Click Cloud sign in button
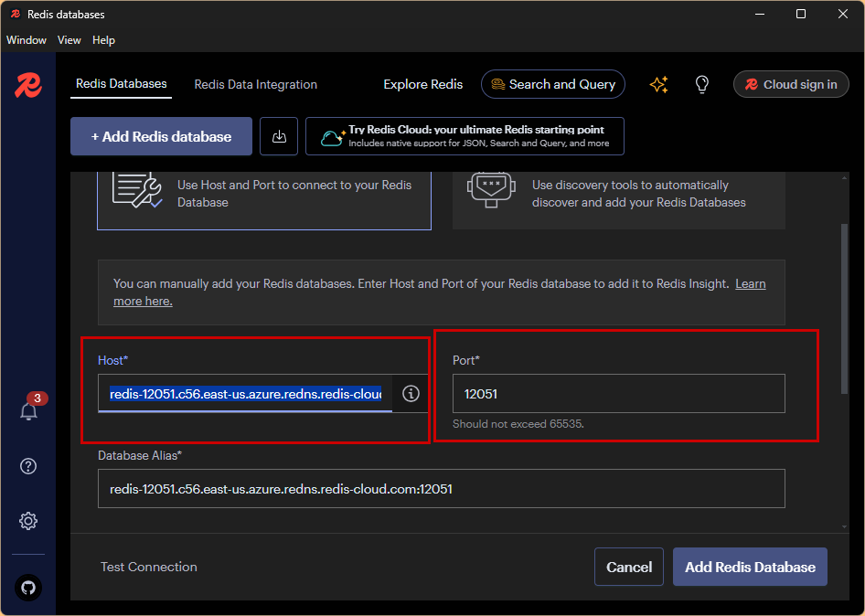865x616 pixels. 791,84
